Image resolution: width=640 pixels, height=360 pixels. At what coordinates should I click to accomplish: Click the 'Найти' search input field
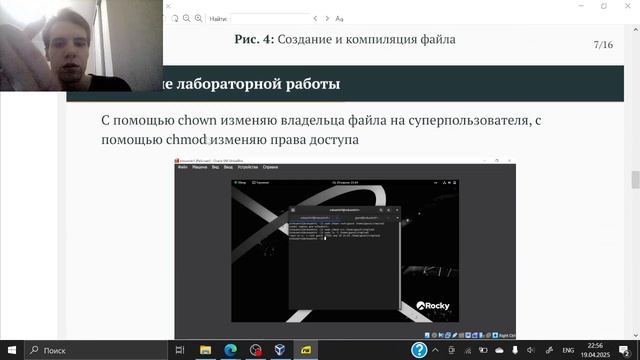[270, 18]
